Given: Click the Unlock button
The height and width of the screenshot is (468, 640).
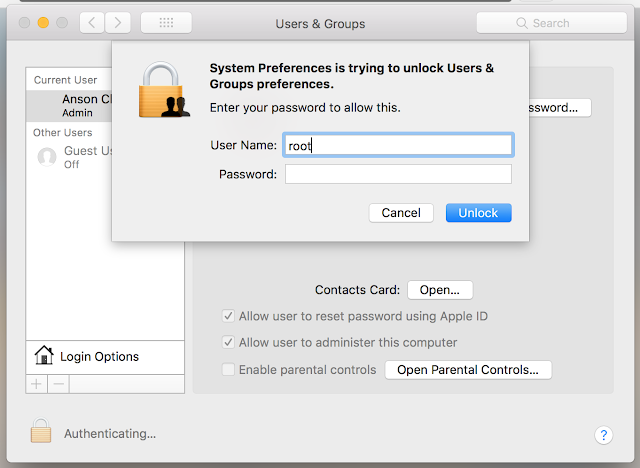Looking at the screenshot, I should 478,212.
